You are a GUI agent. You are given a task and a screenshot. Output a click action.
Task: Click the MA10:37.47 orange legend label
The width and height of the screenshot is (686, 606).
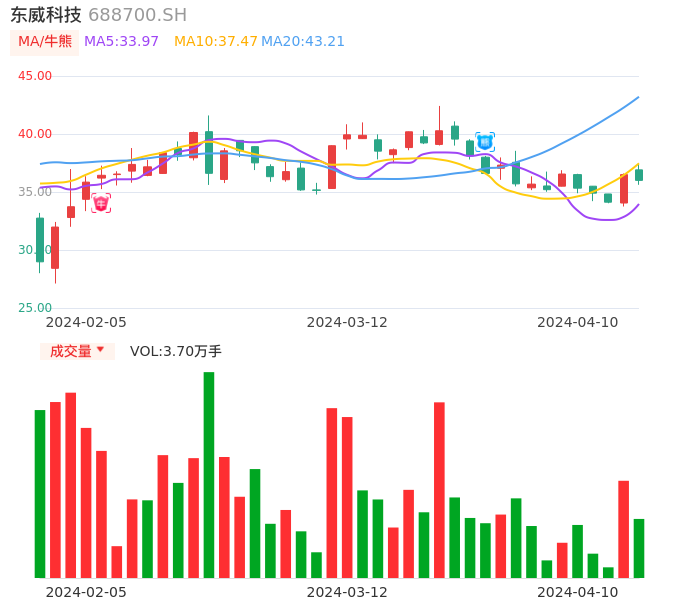coord(216,42)
